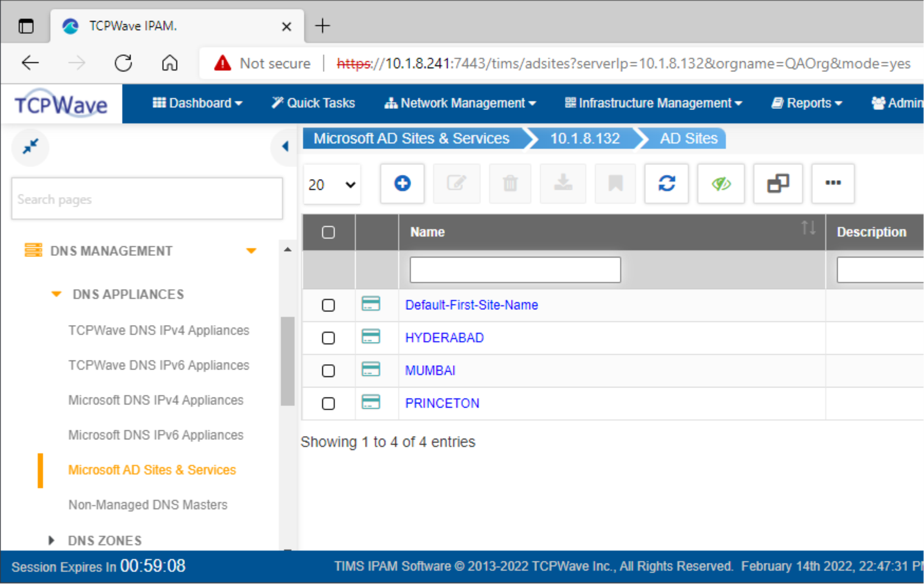
Task: Check the Default-First-Site-Name checkbox
Action: coord(328,305)
